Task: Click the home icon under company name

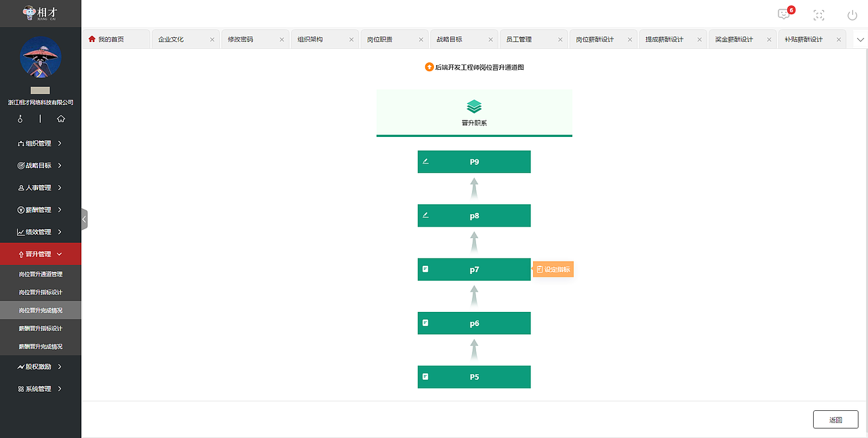Action: tap(61, 119)
